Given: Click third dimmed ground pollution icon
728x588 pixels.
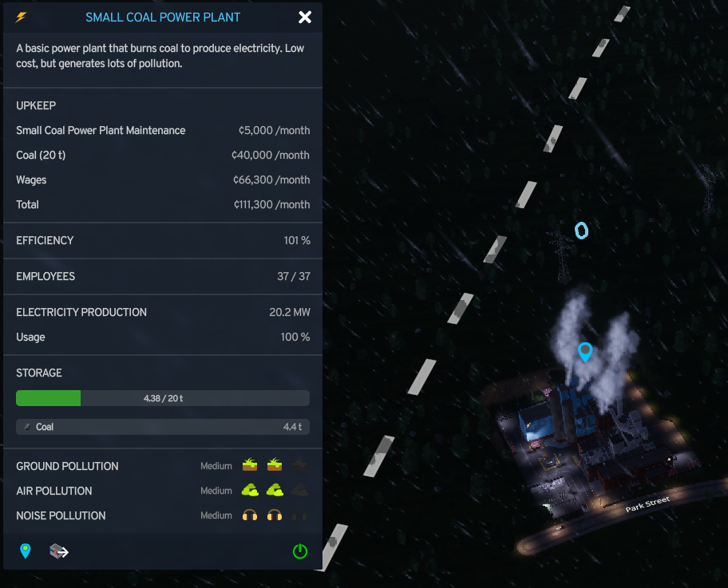Looking at the screenshot, I should pos(299,464).
